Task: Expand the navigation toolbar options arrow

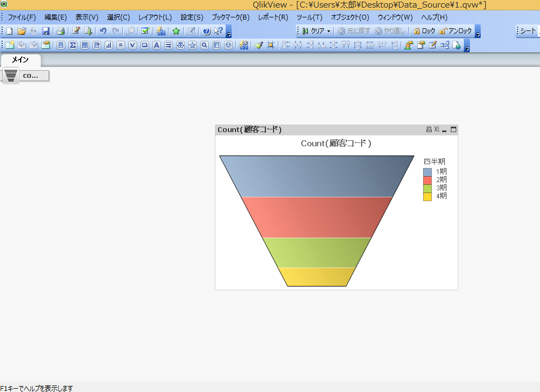Action: [477, 32]
